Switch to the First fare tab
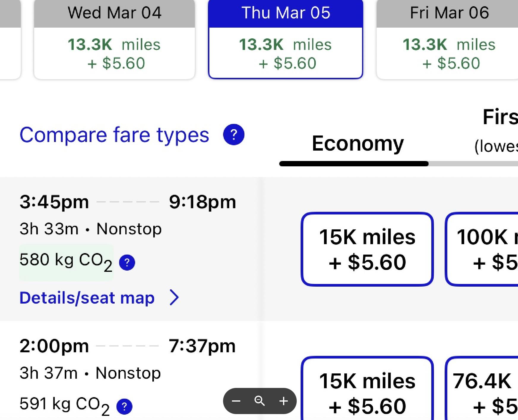This screenshot has width=518, height=420. 499,131
